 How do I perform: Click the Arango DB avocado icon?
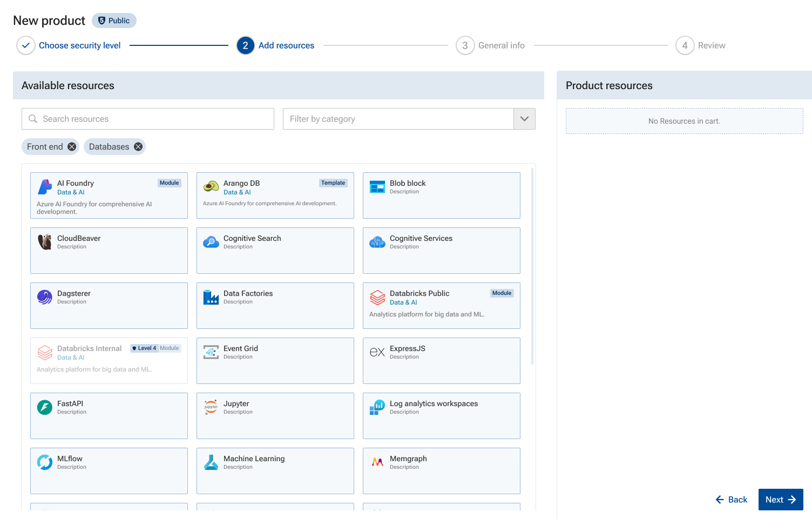[211, 187]
